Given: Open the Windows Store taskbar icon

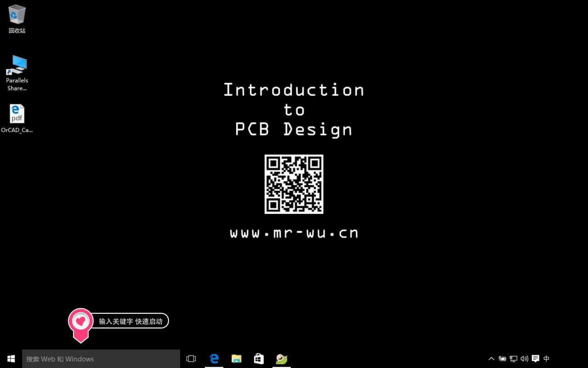Looking at the screenshot, I should click(259, 359).
